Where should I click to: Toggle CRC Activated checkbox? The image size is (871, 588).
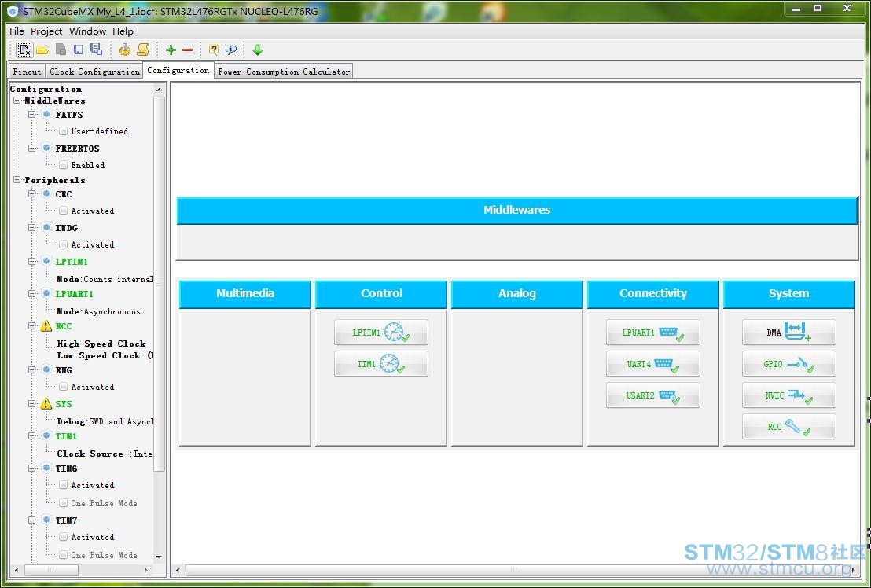click(x=64, y=211)
